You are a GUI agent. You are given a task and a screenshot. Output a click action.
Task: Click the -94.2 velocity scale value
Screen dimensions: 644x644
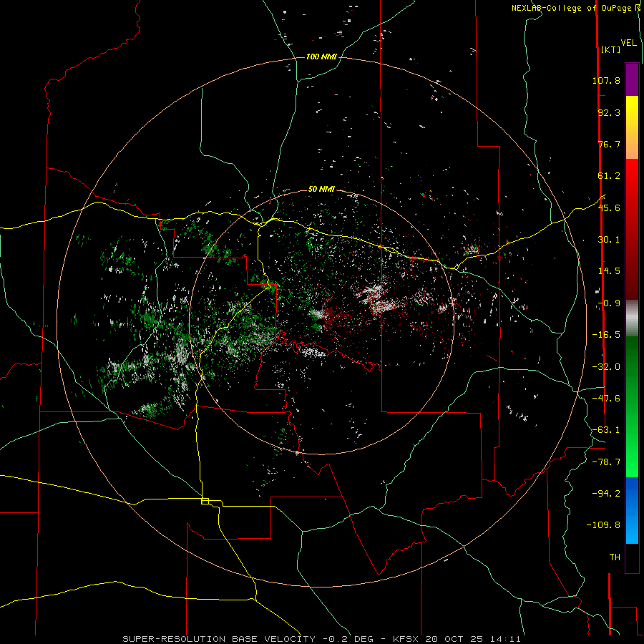[606, 493]
